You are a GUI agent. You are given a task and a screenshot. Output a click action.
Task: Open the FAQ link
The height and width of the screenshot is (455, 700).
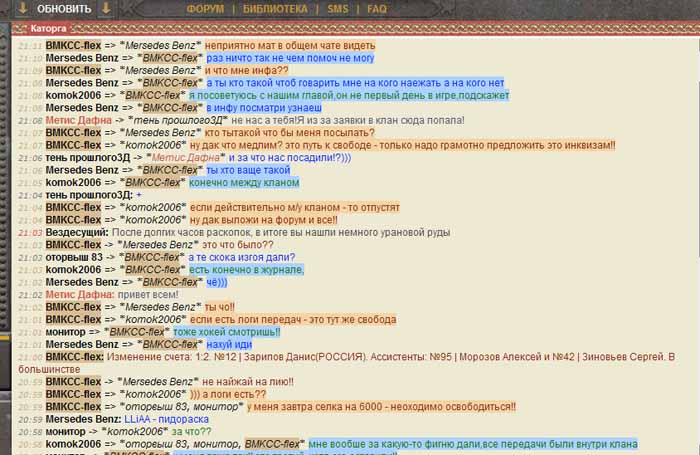(376, 9)
